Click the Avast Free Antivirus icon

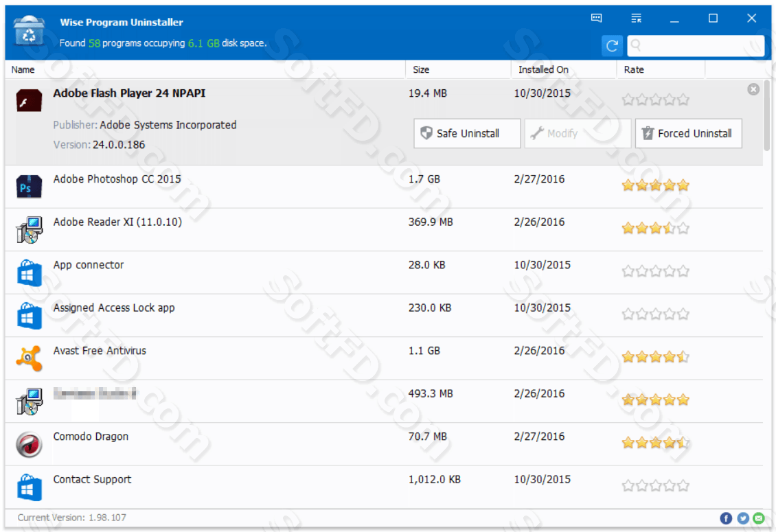point(29,358)
